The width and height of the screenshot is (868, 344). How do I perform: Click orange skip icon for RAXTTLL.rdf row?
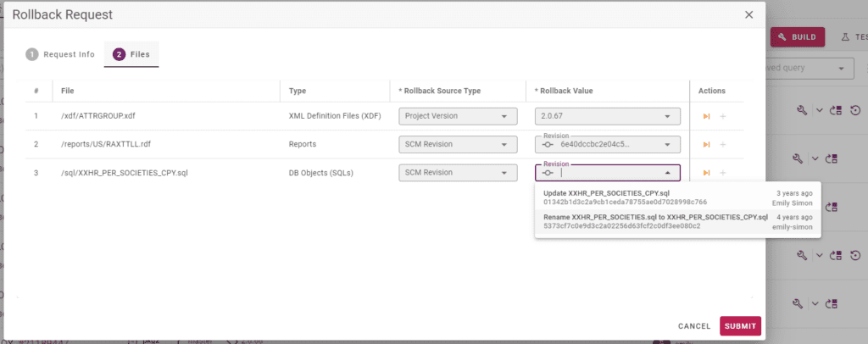706,144
